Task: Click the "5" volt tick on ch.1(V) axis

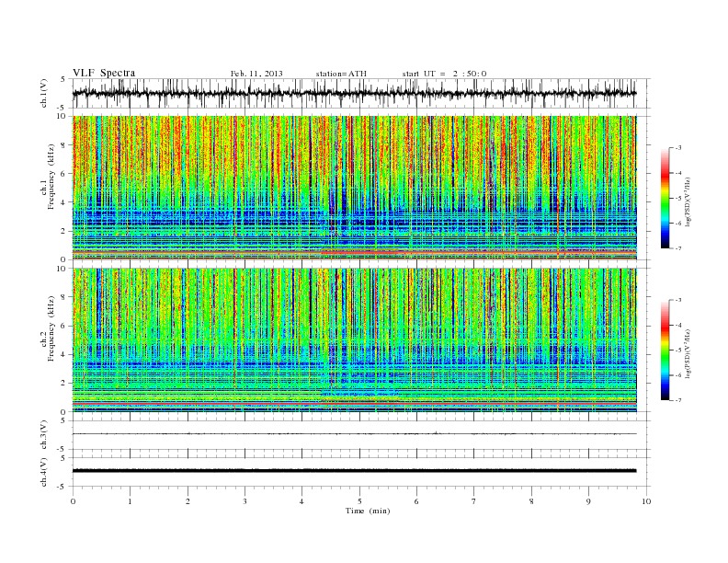Action: click(x=63, y=79)
